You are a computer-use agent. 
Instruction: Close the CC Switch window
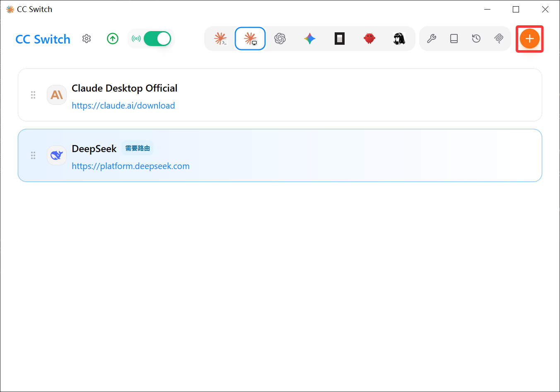tap(545, 9)
